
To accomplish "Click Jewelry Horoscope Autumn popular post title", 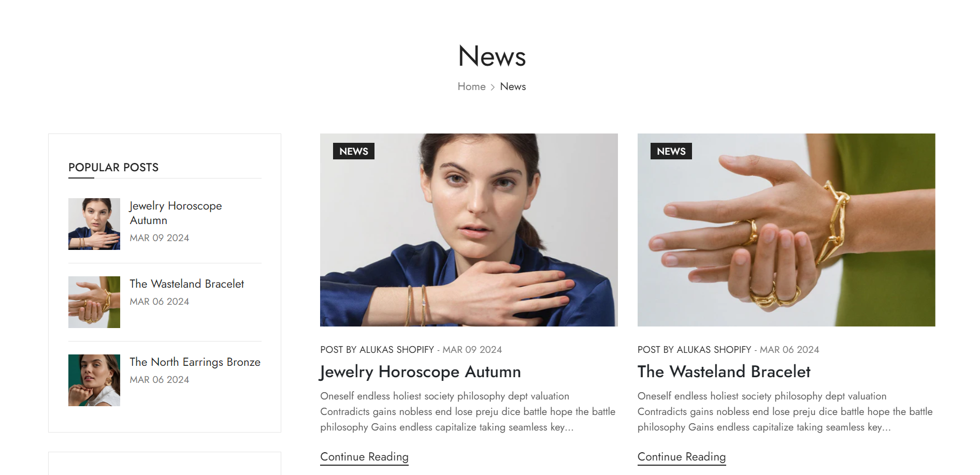I will click(176, 213).
